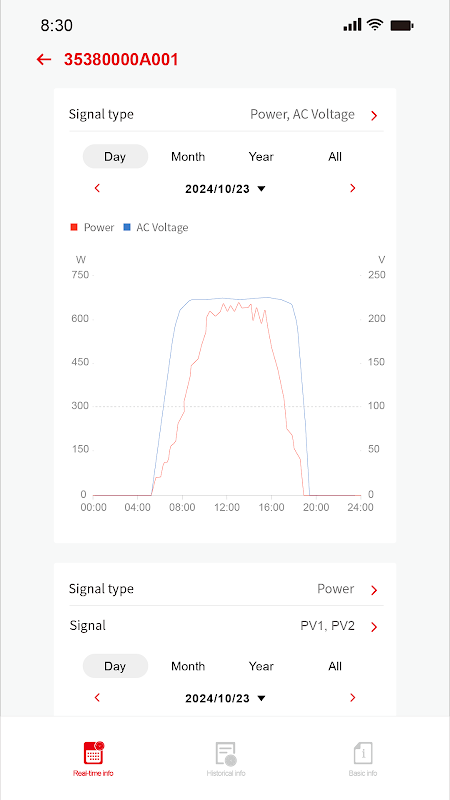450x800 pixels.
Task: Open second card Signal type Power chevron
Action: tap(374, 590)
